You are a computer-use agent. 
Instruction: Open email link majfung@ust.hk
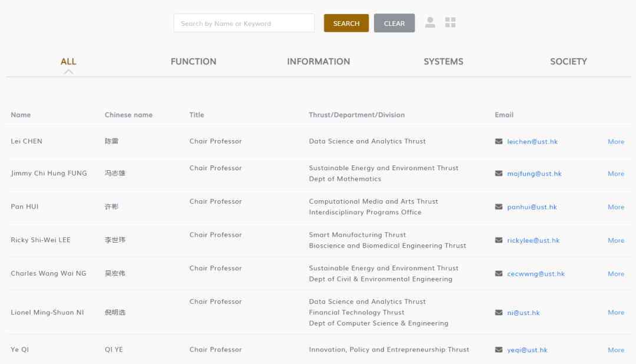click(534, 173)
